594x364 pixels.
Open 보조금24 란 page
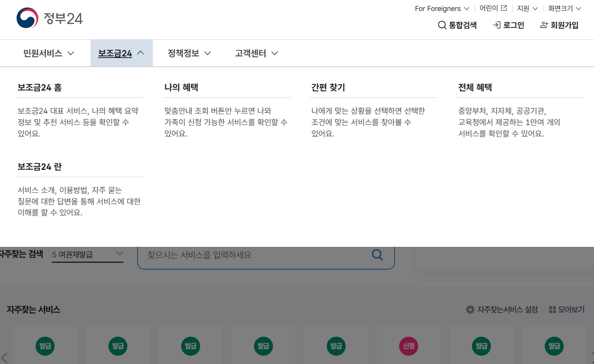click(x=39, y=167)
